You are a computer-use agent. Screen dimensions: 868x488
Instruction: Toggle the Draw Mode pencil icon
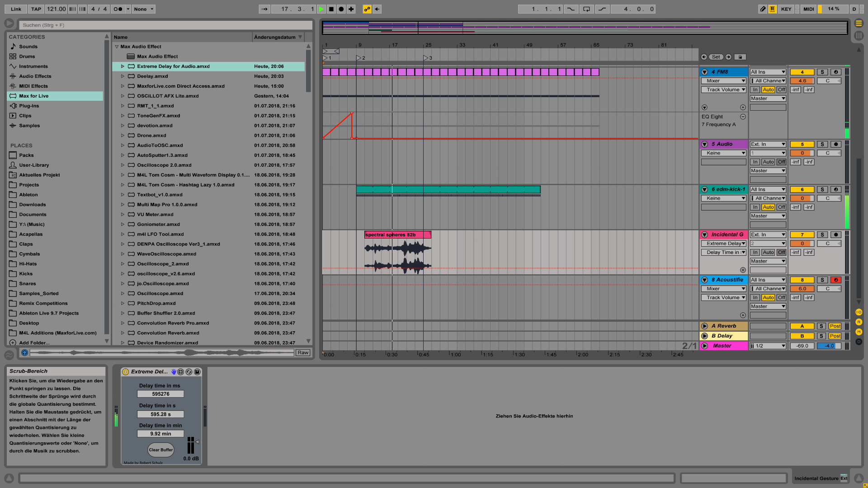763,9
